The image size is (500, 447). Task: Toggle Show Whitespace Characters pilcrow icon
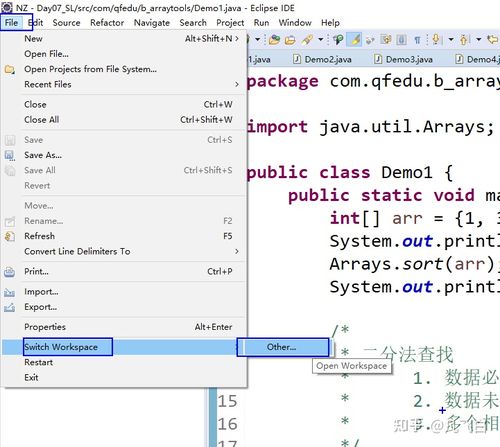coord(417,40)
